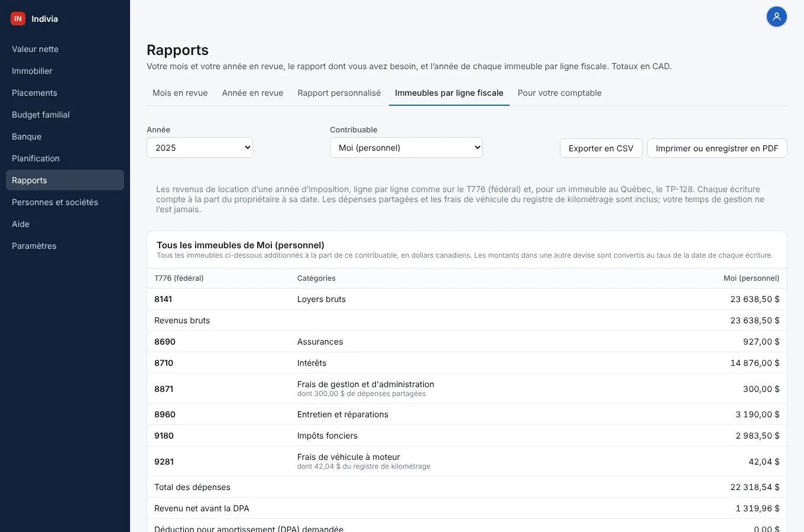Click the 9180 line code
Screen dimensions: 804x532
pos(164,436)
